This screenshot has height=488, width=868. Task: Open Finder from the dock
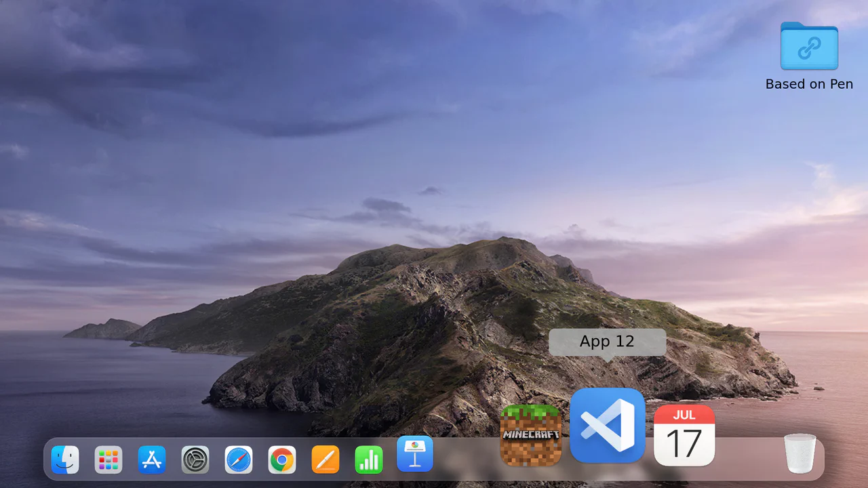click(65, 460)
